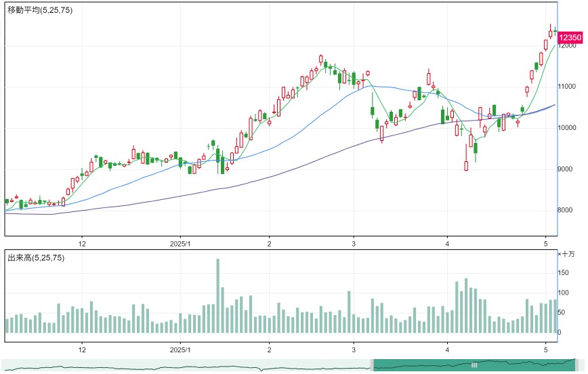Click the pink 12350 current price label
The height and width of the screenshot is (374, 588).
[x=570, y=37]
